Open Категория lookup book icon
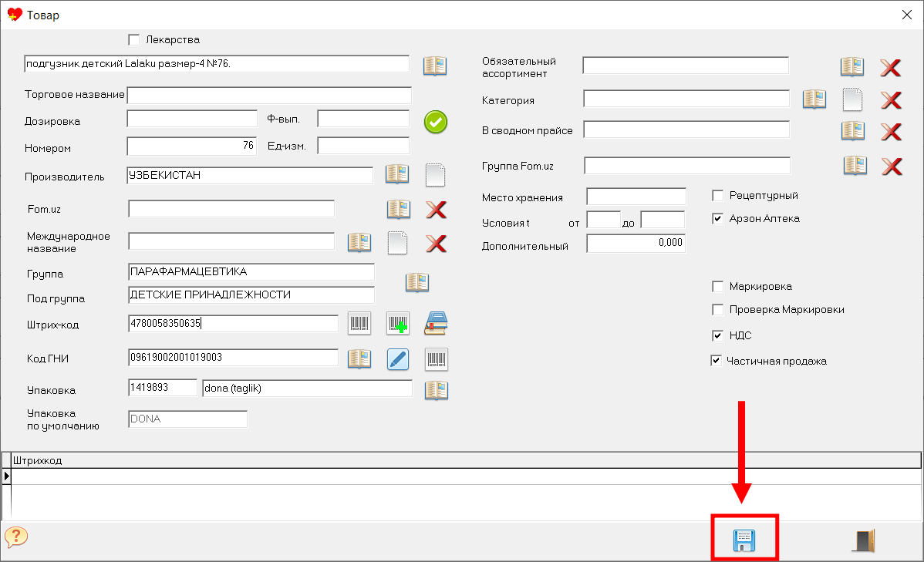 click(x=814, y=99)
